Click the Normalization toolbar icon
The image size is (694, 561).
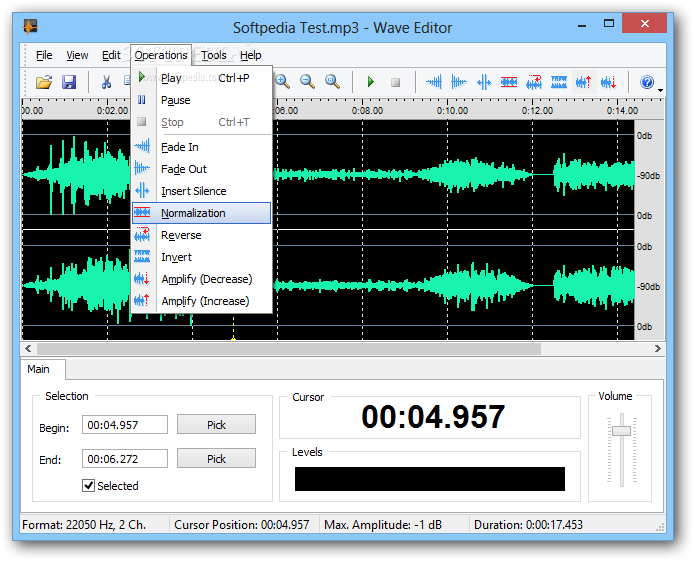pos(509,82)
